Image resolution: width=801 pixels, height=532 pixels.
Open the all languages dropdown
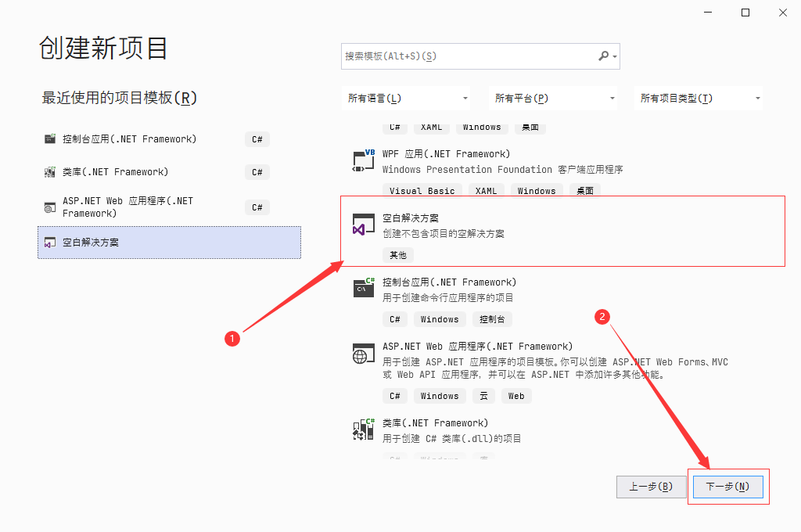[x=406, y=98]
